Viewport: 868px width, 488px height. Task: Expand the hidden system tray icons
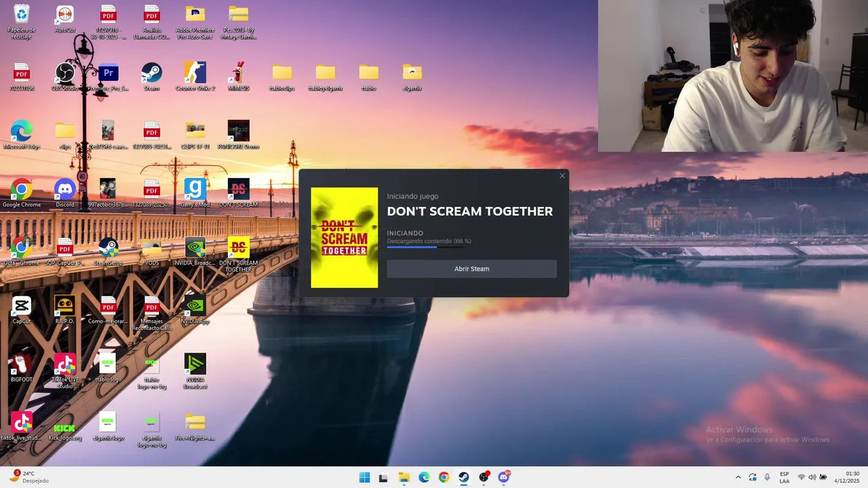[x=738, y=477]
